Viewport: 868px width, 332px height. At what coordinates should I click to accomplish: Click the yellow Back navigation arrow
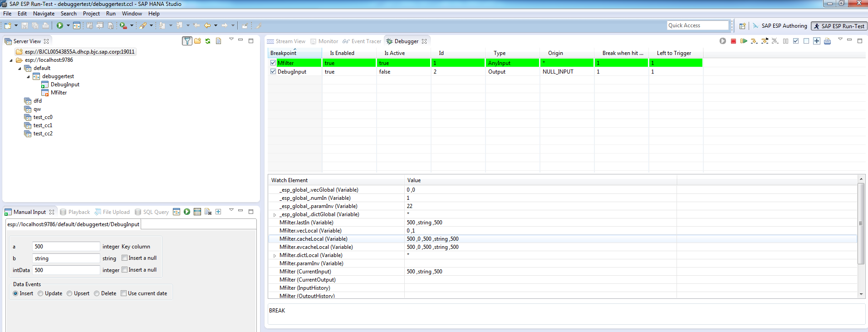tap(207, 25)
